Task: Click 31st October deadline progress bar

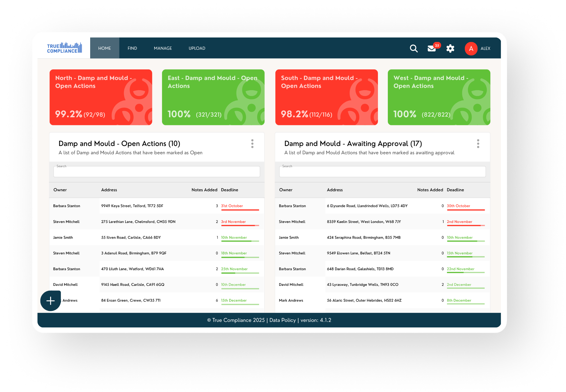Action: (240, 210)
